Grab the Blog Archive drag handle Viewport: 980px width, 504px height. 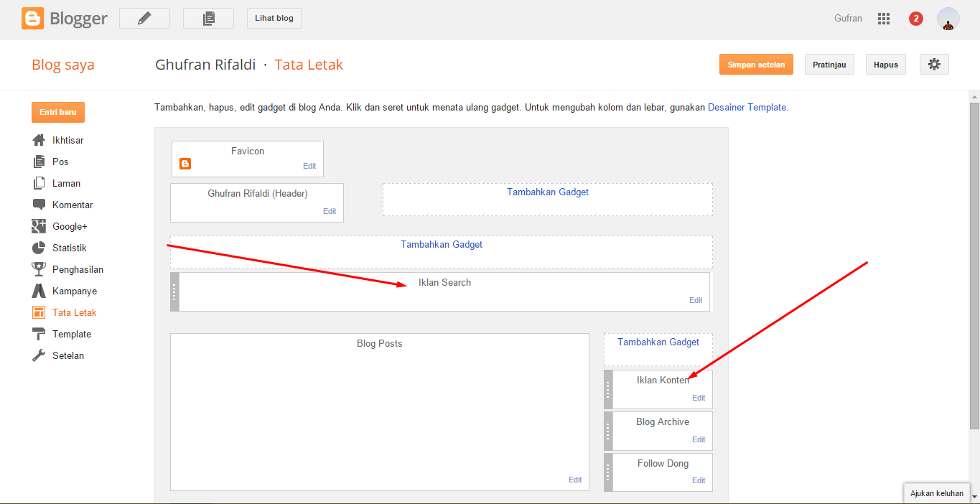(x=608, y=431)
